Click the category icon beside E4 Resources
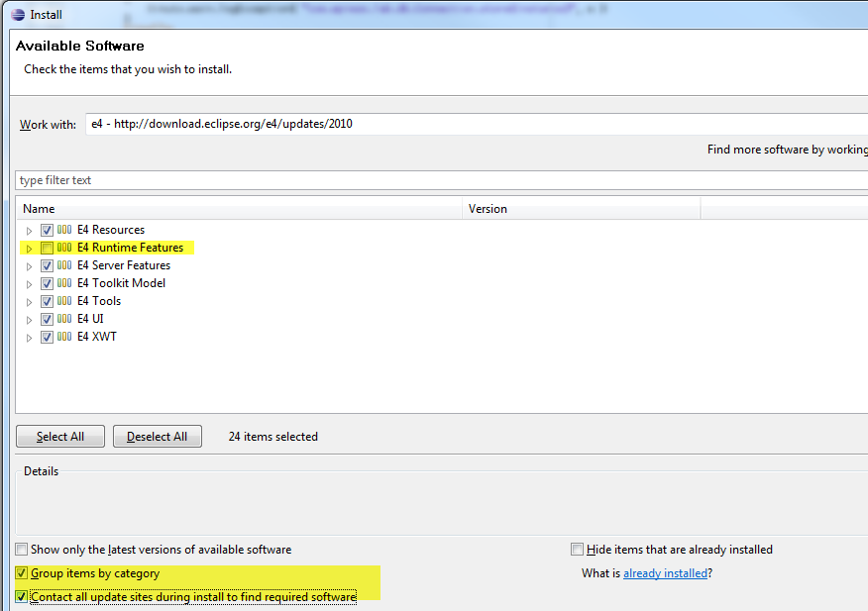Viewport: 868px width, 611px height. pyautogui.click(x=64, y=230)
